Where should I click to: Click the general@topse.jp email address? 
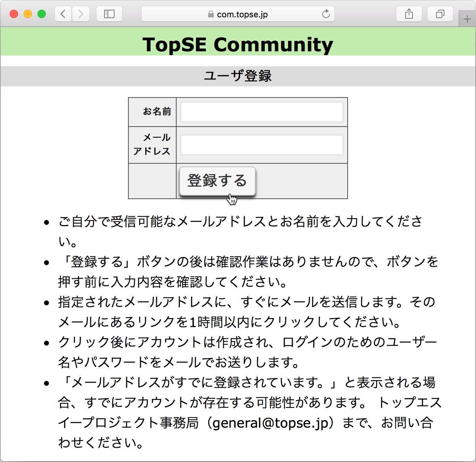[270, 423]
